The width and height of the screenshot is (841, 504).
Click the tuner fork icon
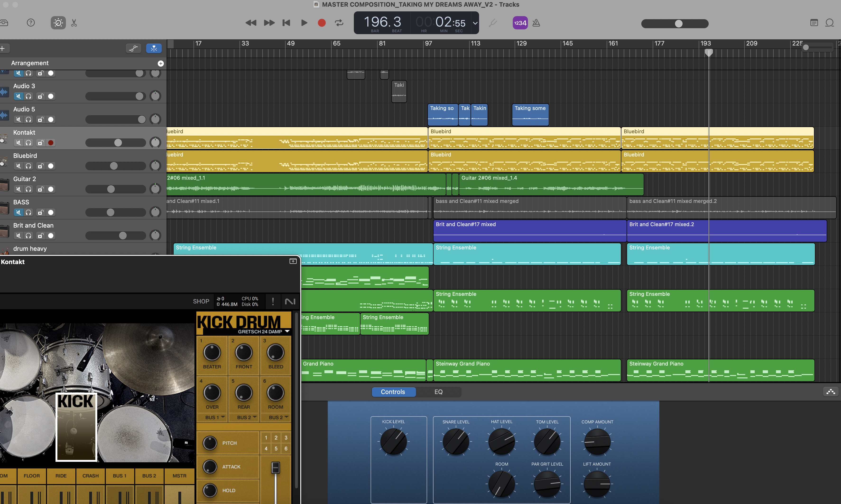click(493, 23)
